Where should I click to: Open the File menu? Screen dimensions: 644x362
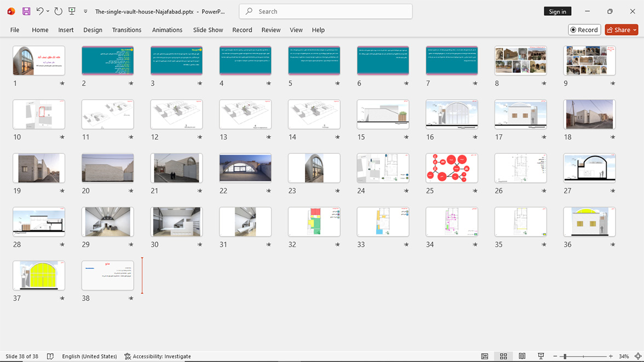tap(15, 30)
